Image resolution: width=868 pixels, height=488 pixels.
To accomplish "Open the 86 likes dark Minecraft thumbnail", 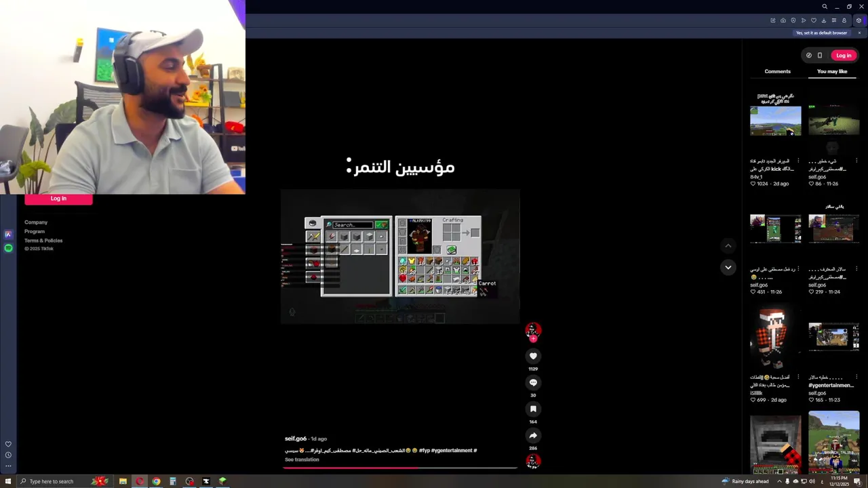I will (x=833, y=121).
